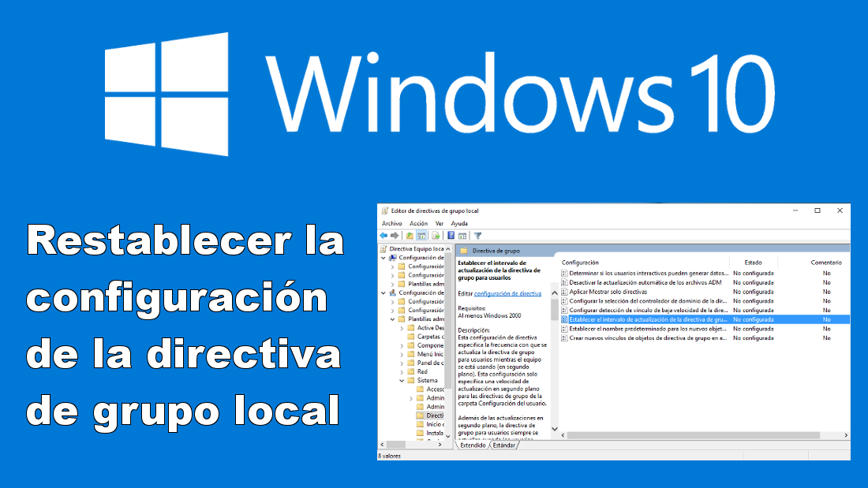The height and width of the screenshot is (488, 868).
Task: Sort by the Configuración column header
Action: tap(580, 263)
